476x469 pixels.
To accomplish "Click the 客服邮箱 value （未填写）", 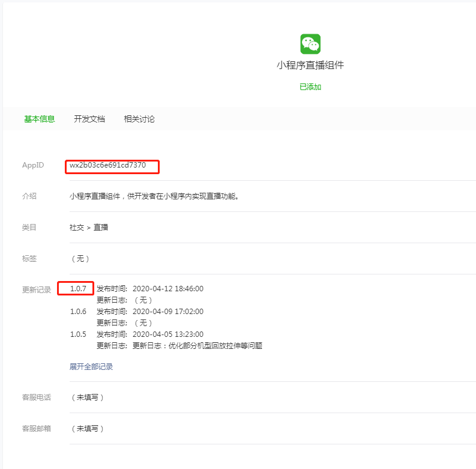I will (88, 429).
